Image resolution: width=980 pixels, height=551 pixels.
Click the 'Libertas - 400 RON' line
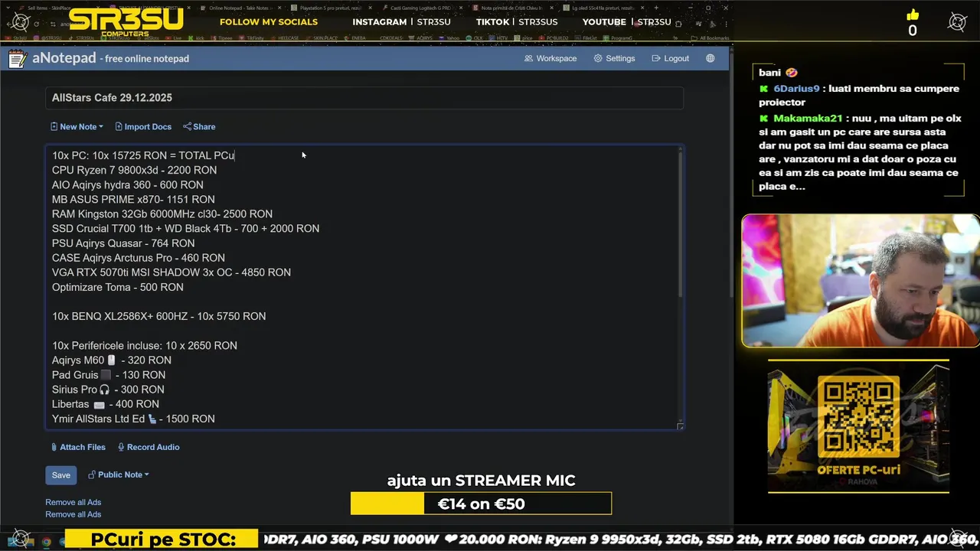106,404
